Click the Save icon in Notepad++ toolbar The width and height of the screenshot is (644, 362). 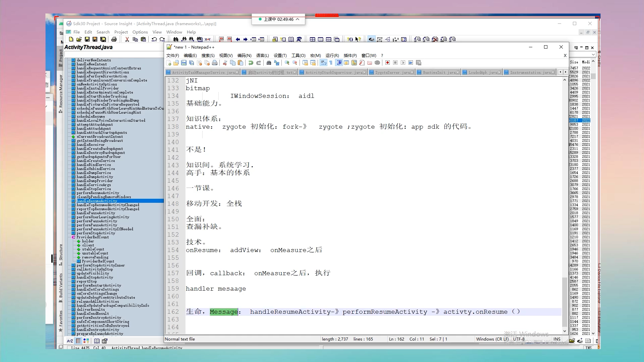tap(184, 63)
